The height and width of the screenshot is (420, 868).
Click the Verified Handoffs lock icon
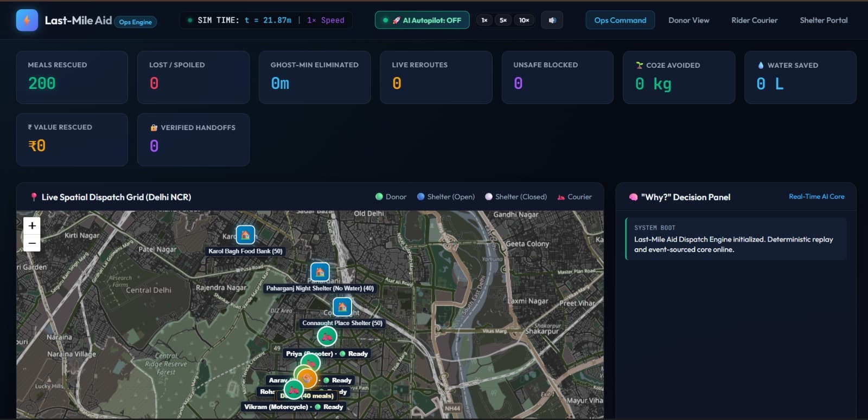pyautogui.click(x=154, y=127)
